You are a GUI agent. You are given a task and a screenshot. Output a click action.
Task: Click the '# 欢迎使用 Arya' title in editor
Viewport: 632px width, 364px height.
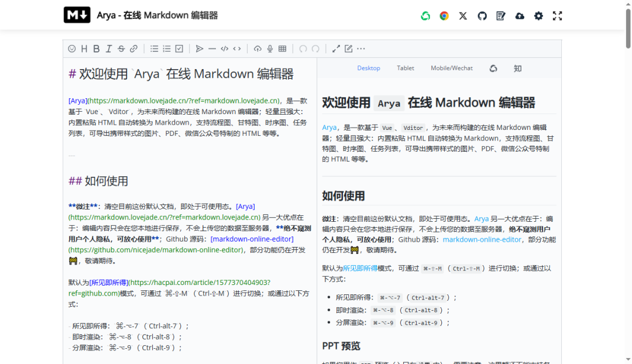[x=181, y=74]
